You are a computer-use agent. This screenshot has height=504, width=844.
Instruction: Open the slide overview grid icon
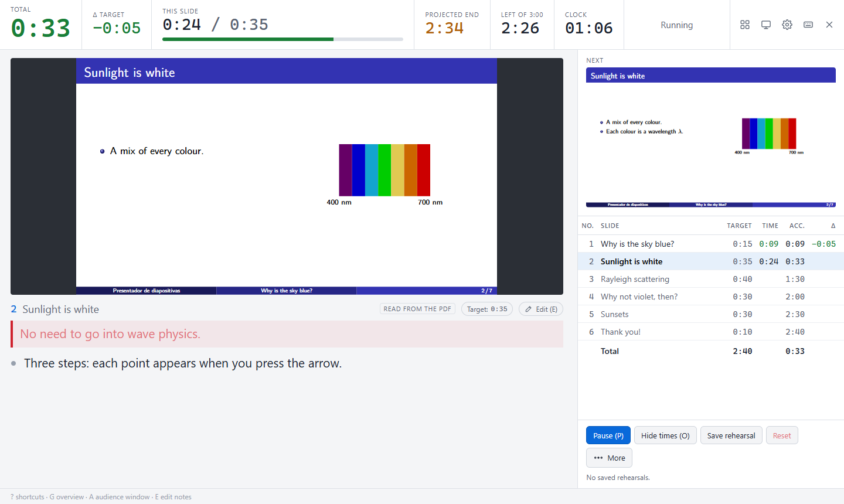click(745, 25)
